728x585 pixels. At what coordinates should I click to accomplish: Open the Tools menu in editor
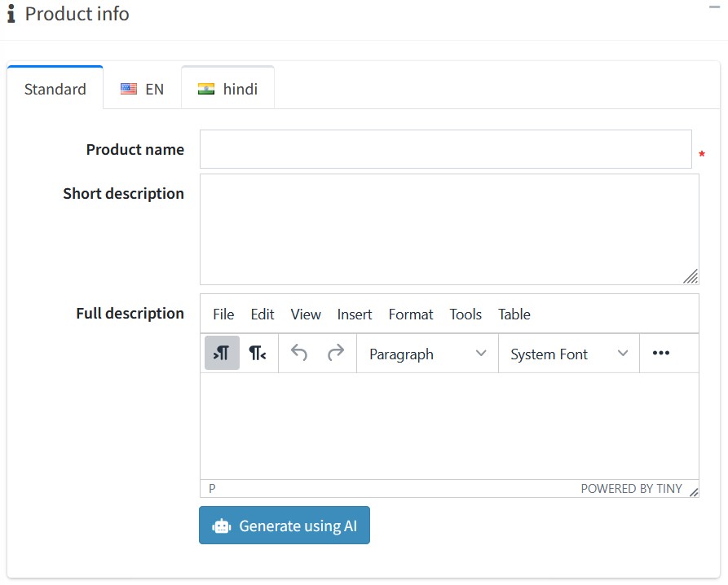pyautogui.click(x=465, y=314)
